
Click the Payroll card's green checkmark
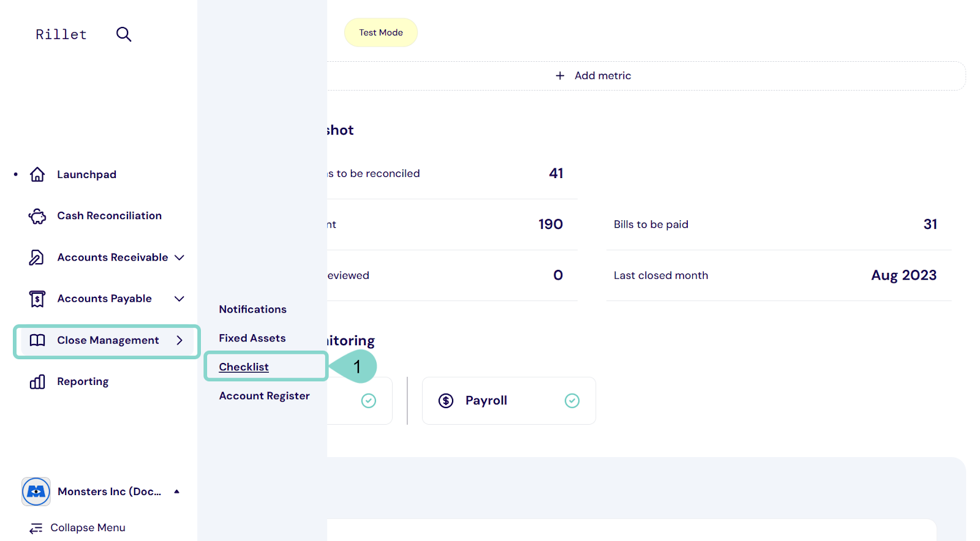(572, 401)
